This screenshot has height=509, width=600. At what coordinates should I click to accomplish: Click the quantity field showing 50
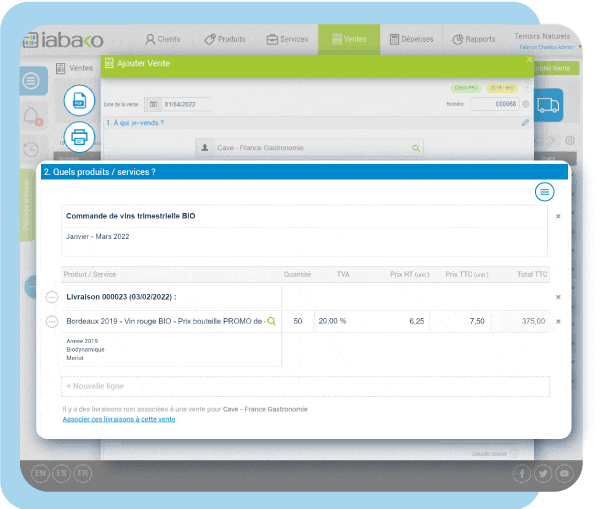coord(297,321)
